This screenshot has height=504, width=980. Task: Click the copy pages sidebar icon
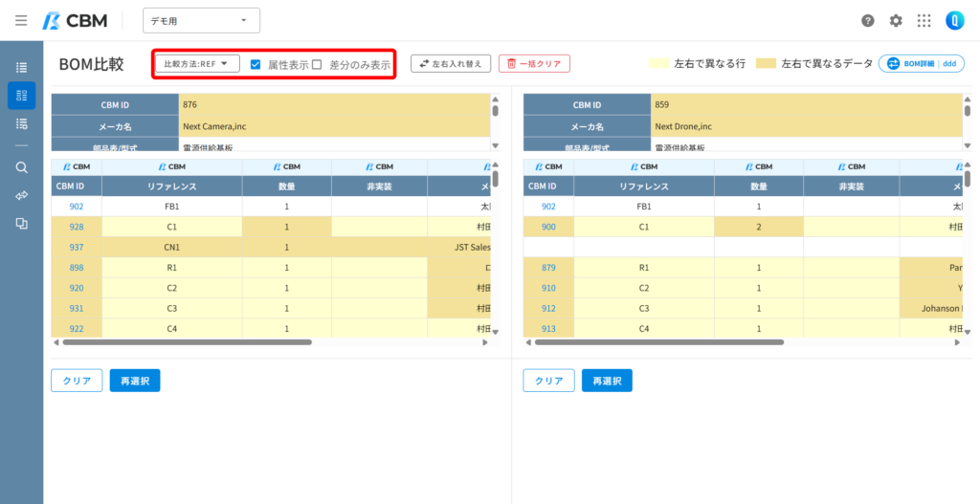point(21,224)
